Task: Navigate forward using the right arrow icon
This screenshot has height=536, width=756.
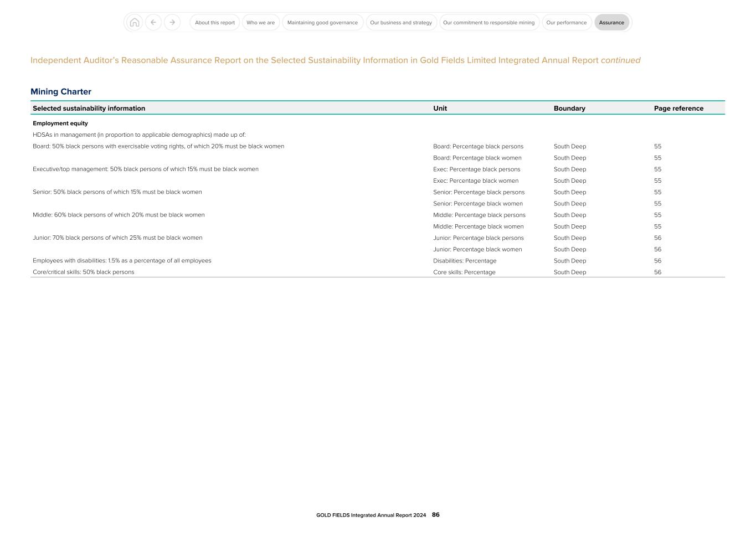Action: [172, 22]
